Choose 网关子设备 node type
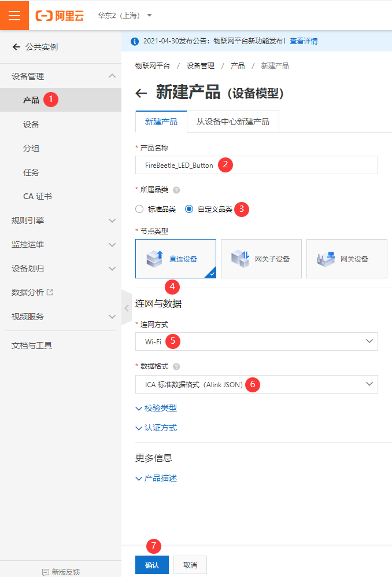Viewport: 392px width, 577px height. 261,259
